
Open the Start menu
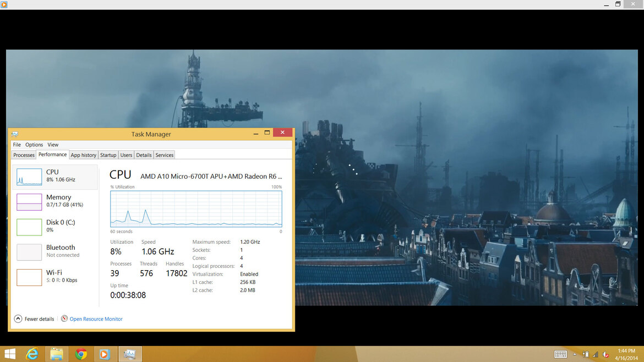point(10,354)
